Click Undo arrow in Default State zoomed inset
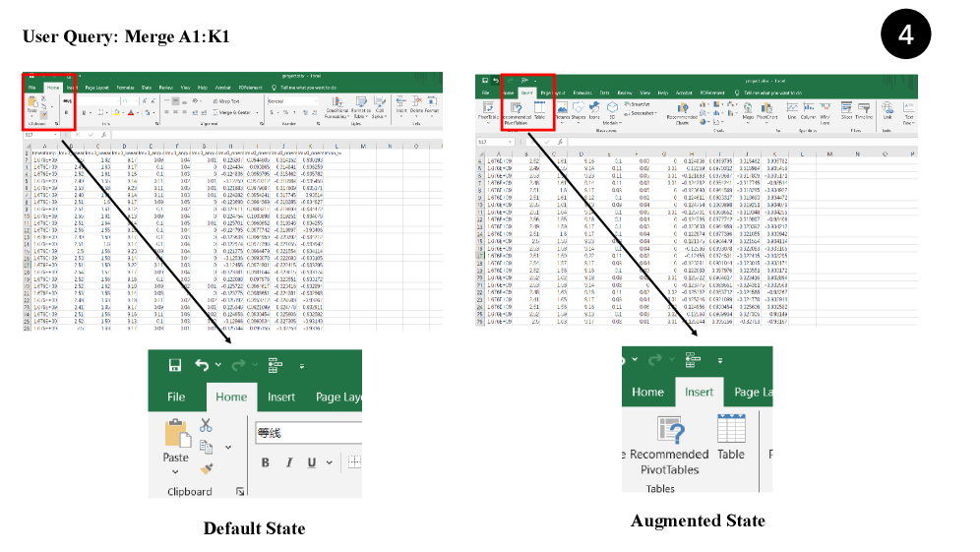The width and height of the screenshot is (980, 552). 202,364
